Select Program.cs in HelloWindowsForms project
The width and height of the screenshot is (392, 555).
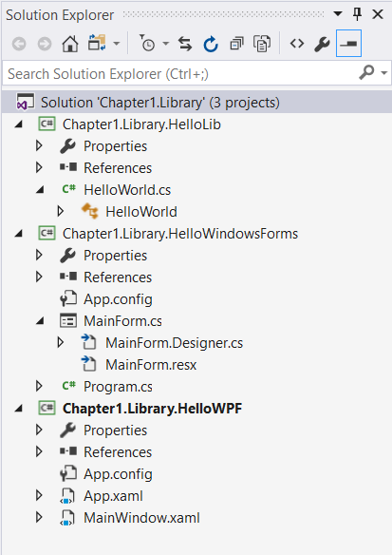point(118,387)
